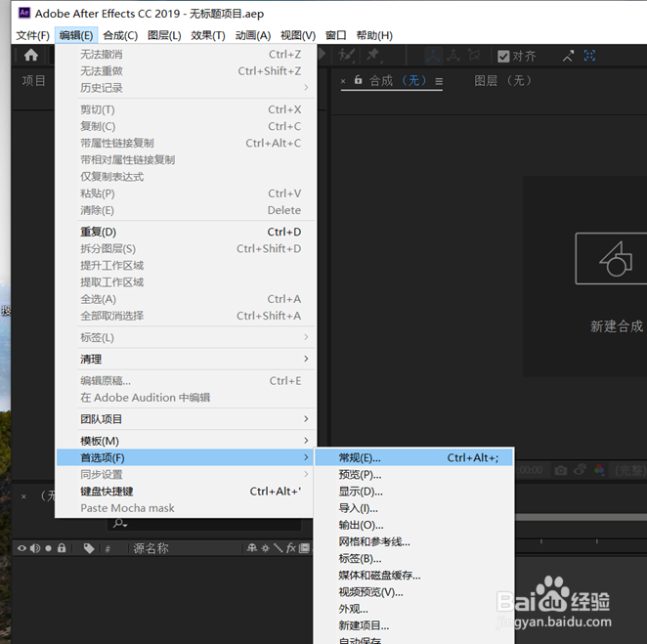Click the 项目 panel tab
Image resolution: width=647 pixels, height=644 pixels.
tap(33, 80)
